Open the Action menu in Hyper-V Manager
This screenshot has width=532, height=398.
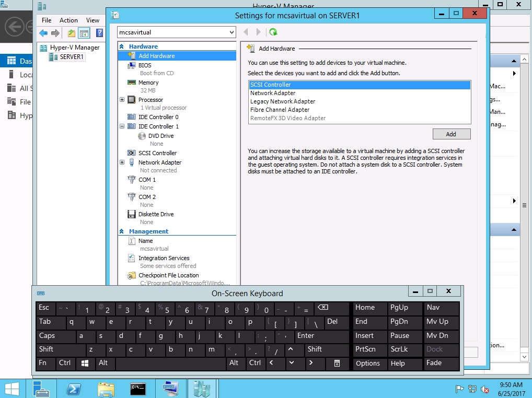tap(68, 20)
